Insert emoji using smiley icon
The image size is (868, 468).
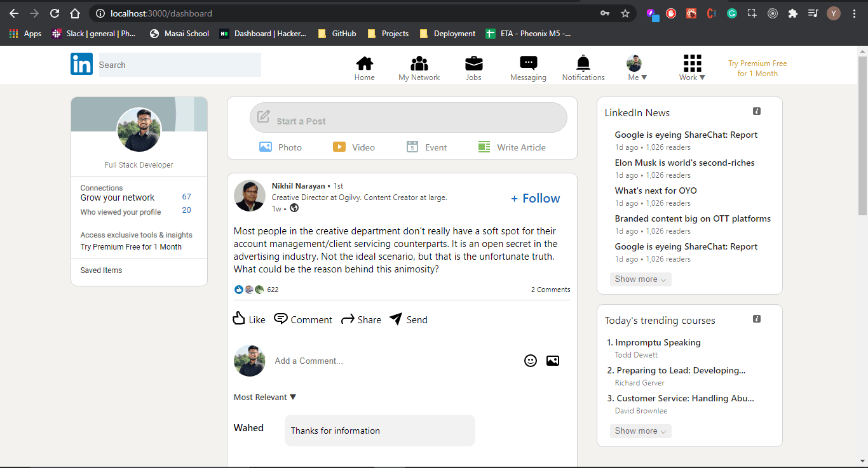pos(531,361)
